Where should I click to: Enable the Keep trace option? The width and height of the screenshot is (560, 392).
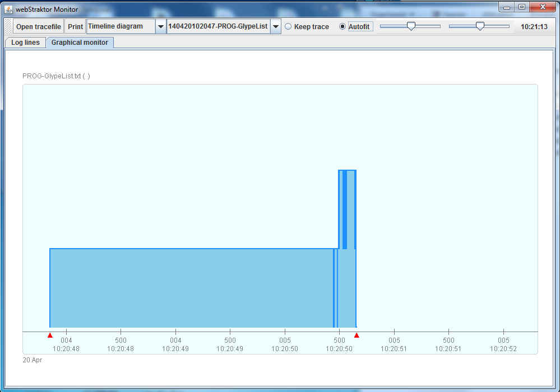[x=288, y=26]
